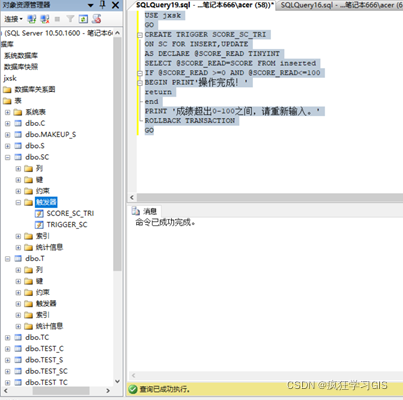Click Object Explorer scroll down arrow
Image resolution: width=403 pixels, height=400 pixels.
117,381
